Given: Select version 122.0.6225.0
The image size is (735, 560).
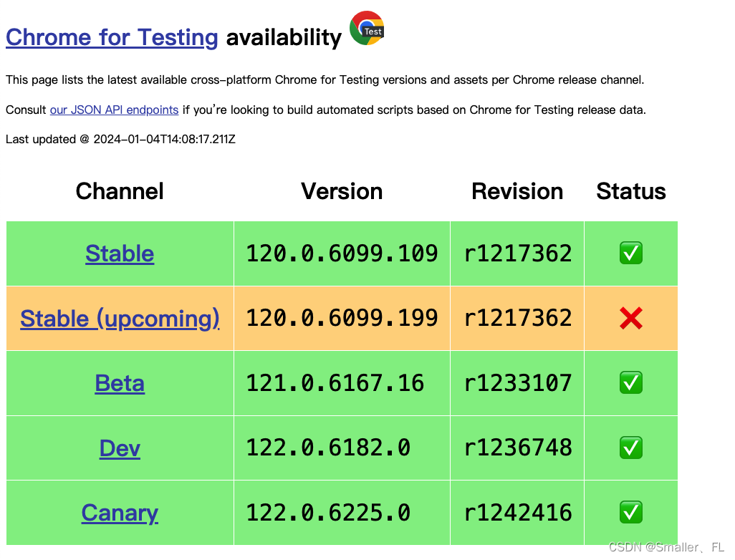Looking at the screenshot, I should point(328,512).
